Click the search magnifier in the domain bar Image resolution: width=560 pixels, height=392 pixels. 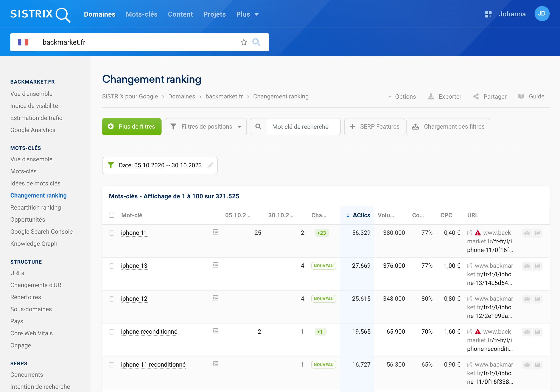[256, 42]
